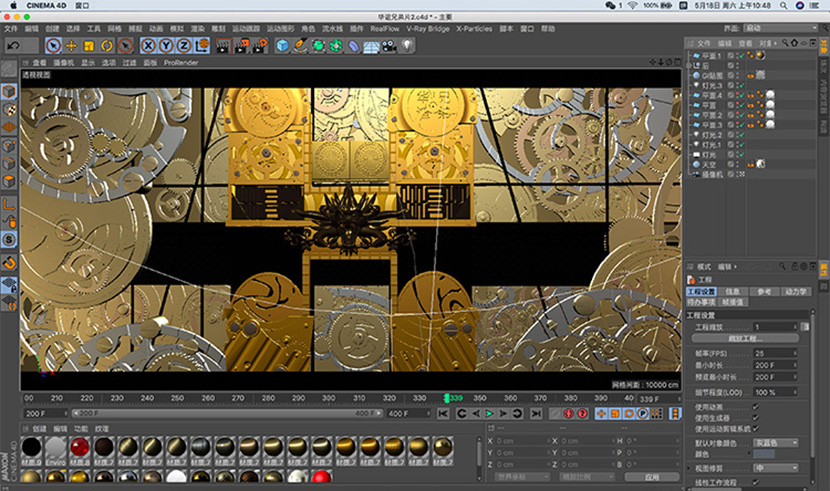
Task: Click the 缩放工程 button
Action: [745, 338]
